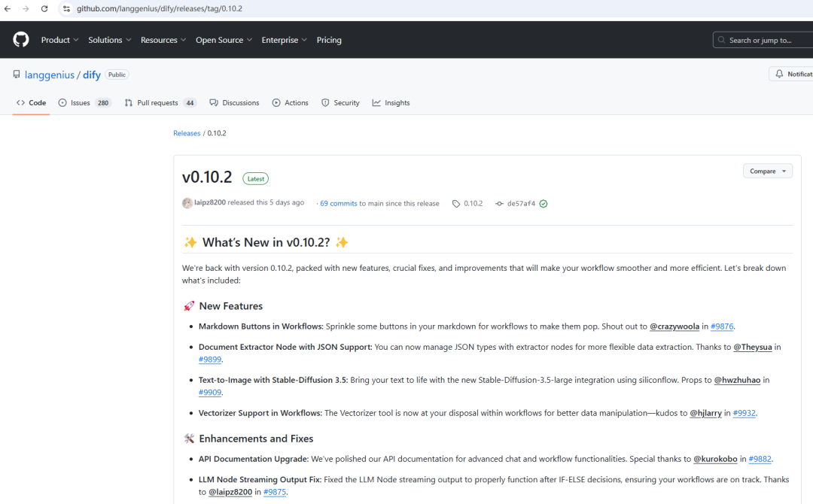Click the repository icon beside langgenius
This screenshot has height=504, width=813.
point(17,74)
